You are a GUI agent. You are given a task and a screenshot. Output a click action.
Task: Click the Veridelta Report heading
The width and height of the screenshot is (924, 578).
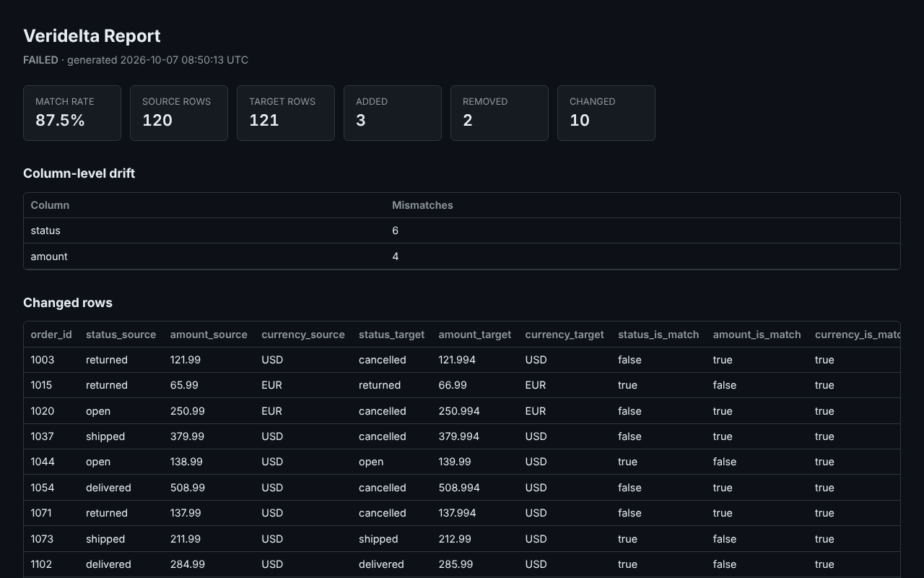(92, 35)
